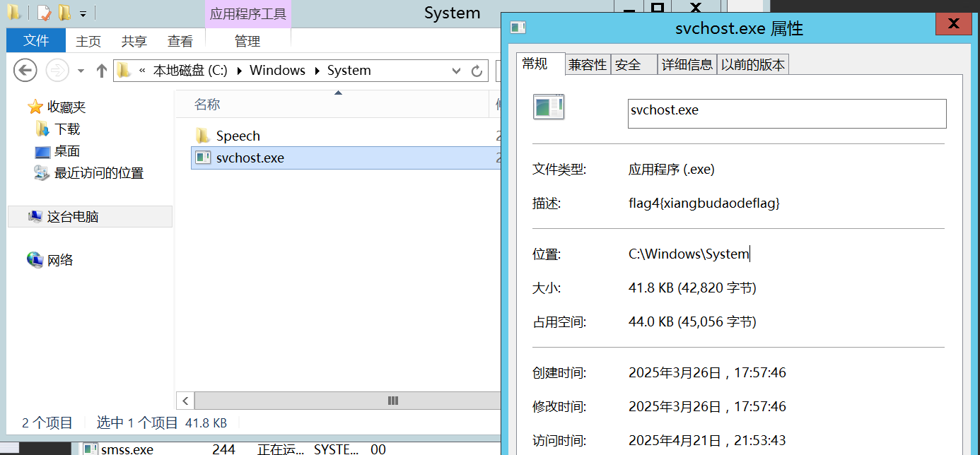Select 收藏夹 in the navigation pane
The image size is (980, 455).
pyautogui.click(x=66, y=107)
